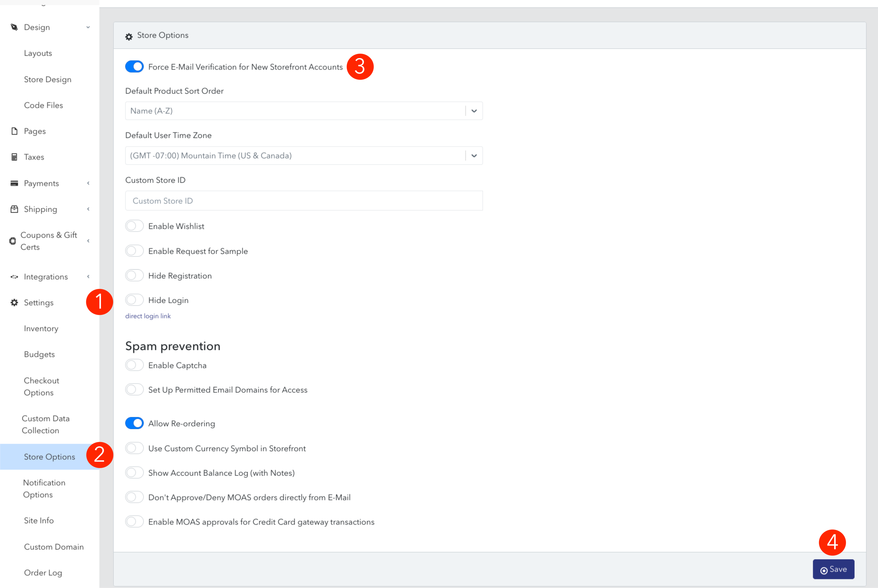The image size is (878, 588).
Task: Open Code Files menu item
Action: click(43, 105)
